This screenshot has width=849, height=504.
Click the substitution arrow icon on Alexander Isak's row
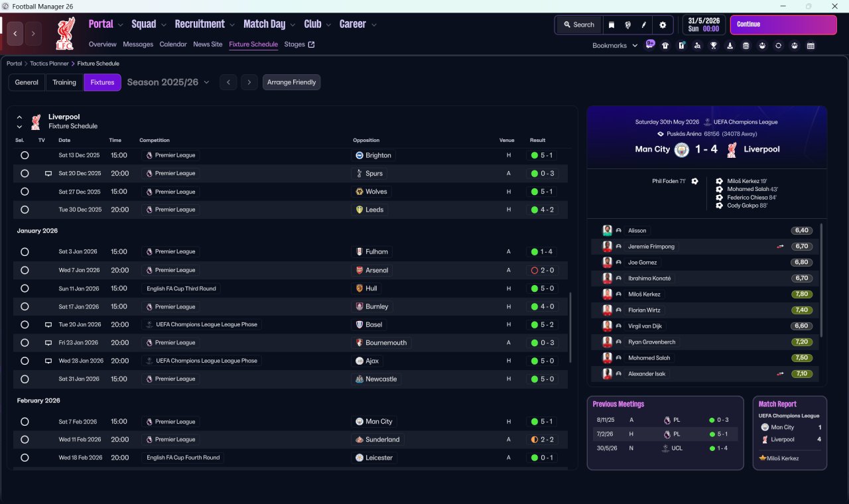[x=780, y=374]
